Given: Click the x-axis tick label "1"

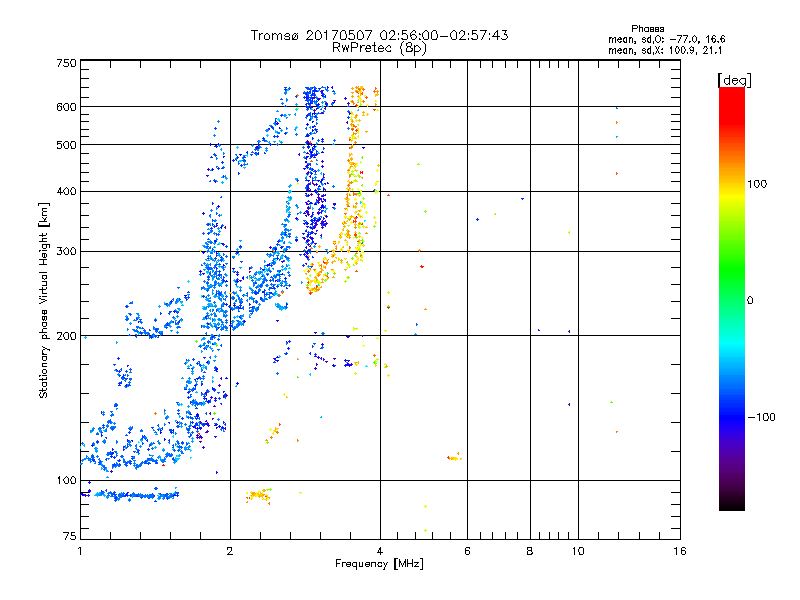Looking at the screenshot, I should [x=80, y=551].
